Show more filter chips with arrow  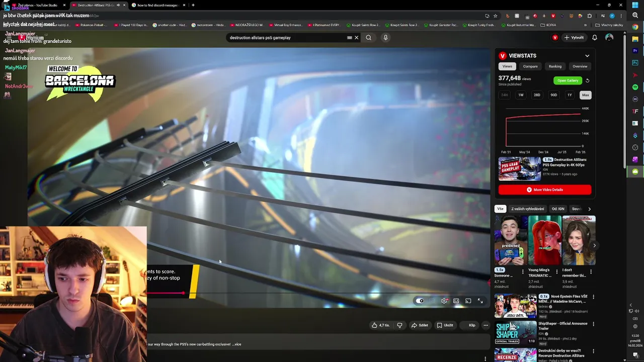pyautogui.click(x=590, y=209)
